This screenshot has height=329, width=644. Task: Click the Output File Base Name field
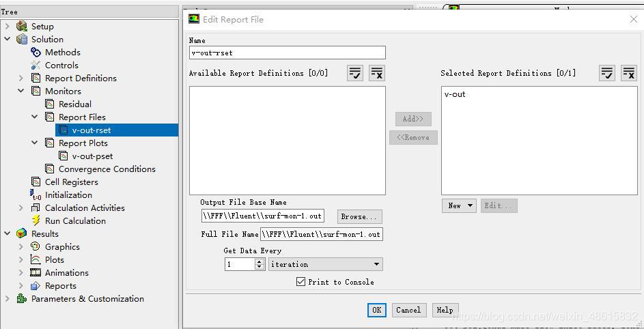point(262,216)
